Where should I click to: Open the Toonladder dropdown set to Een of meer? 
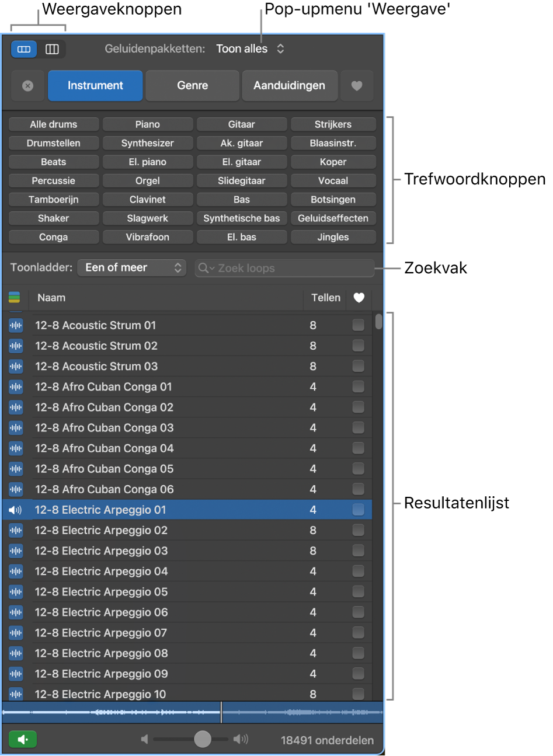[131, 268]
